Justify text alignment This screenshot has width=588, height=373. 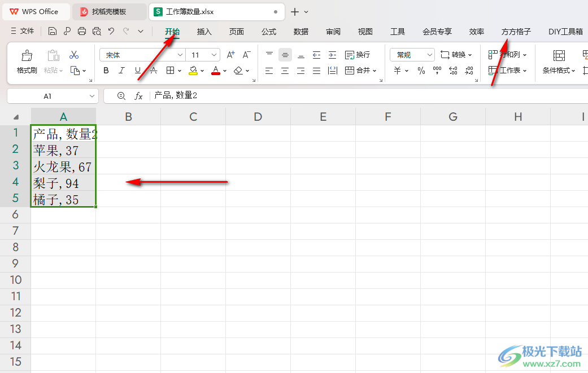[x=316, y=71]
